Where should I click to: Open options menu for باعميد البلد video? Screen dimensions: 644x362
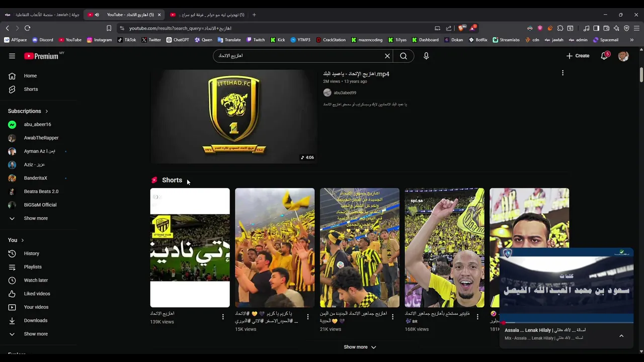[562, 73]
